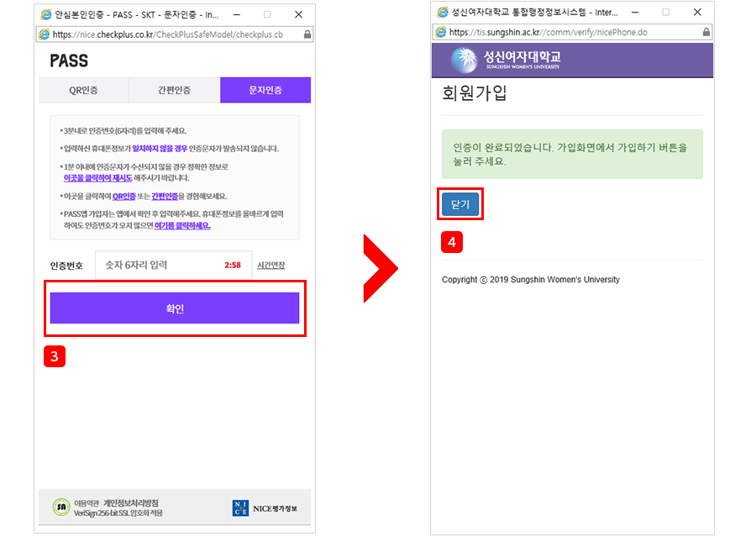Click the NICE평가정보 logo in the footer
This screenshot has height=537, width=756.
point(264,508)
